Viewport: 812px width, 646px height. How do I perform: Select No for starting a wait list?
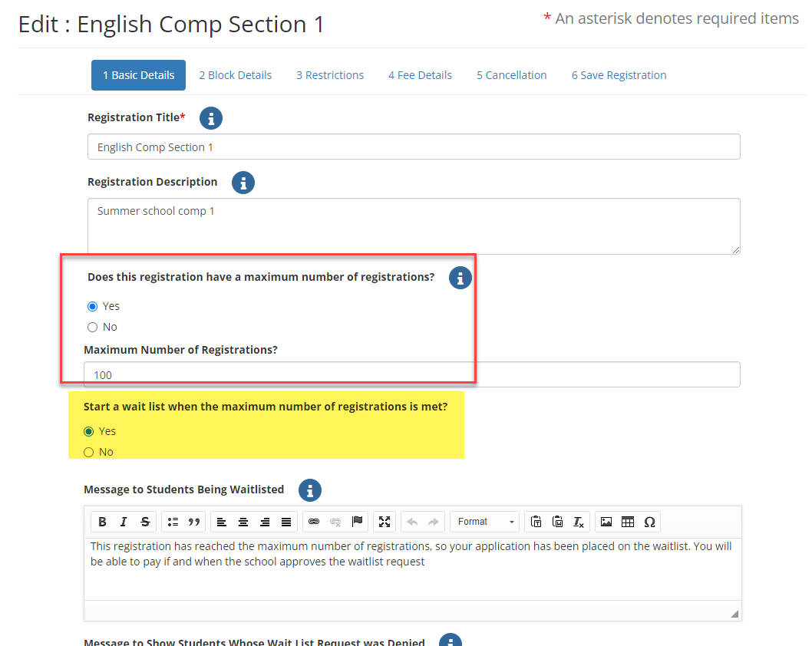pyautogui.click(x=89, y=452)
